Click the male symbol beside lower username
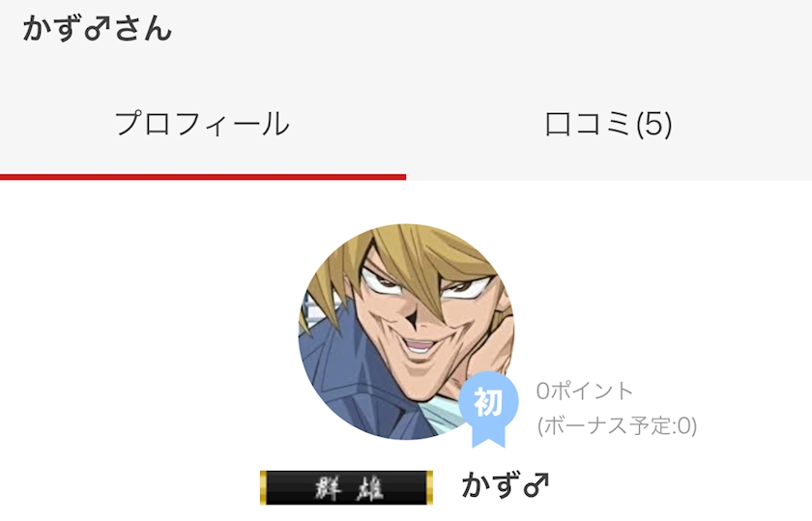 click(536, 485)
